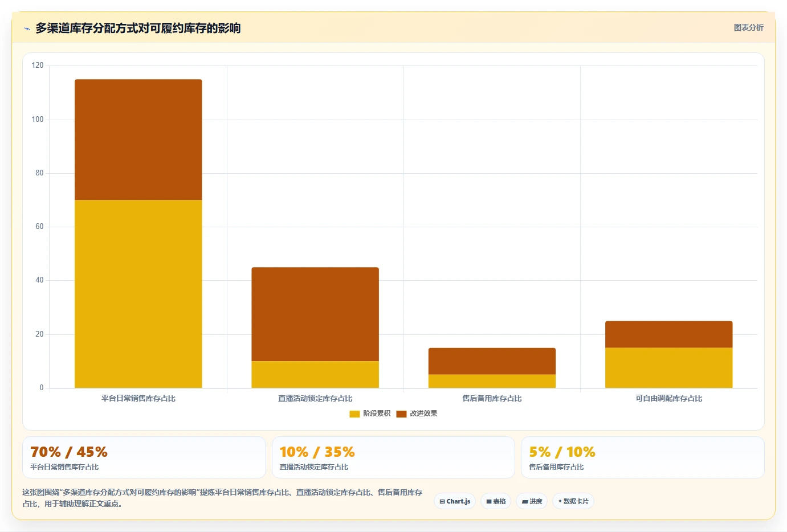Click brown bar segment for 直播活动锁定库存占比

(315, 314)
